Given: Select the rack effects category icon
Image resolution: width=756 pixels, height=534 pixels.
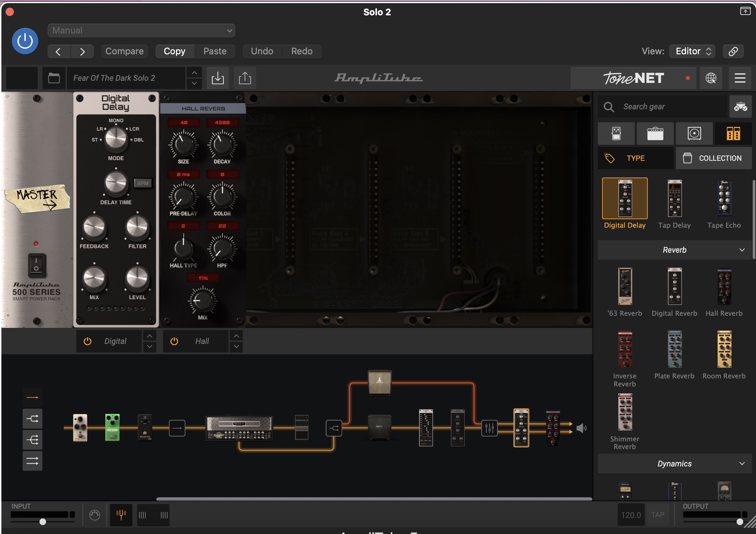Looking at the screenshot, I should (x=733, y=134).
